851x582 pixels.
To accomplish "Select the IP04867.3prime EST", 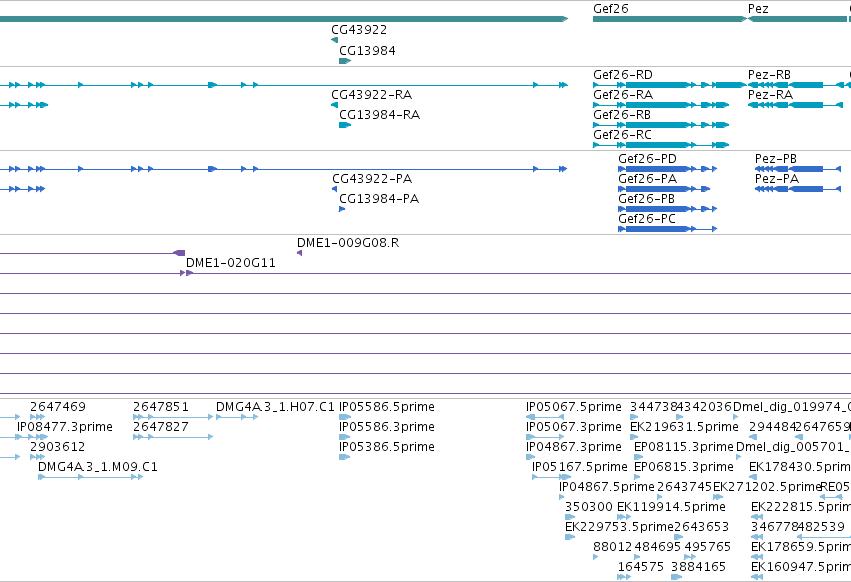I will click(531, 457).
